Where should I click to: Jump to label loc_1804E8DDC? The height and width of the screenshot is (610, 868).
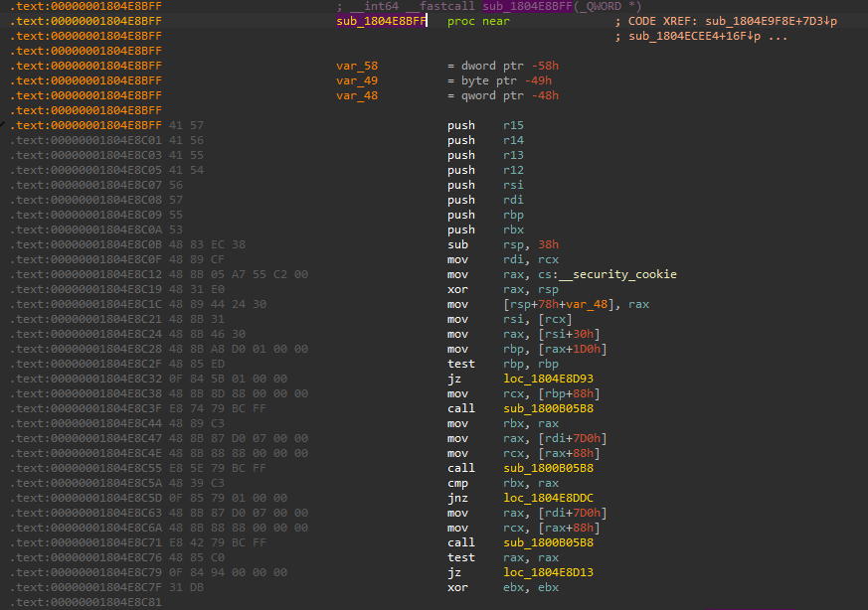pos(548,498)
